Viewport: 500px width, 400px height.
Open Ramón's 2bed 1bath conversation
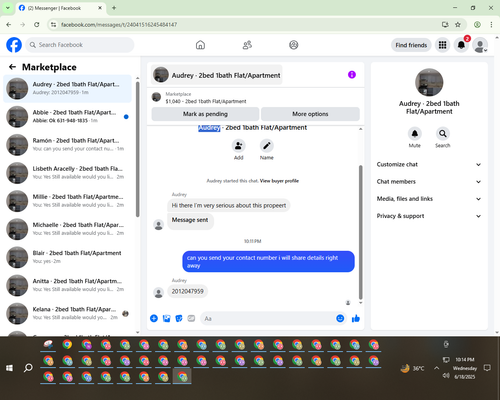tap(67, 145)
